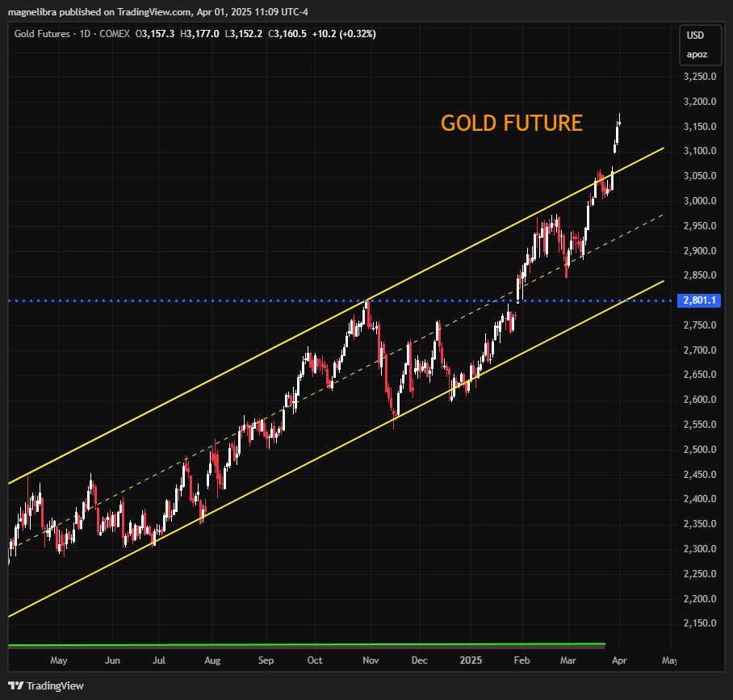Click the 2,250.0 price axis label
The height and width of the screenshot is (700, 733).
pyautogui.click(x=700, y=574)
